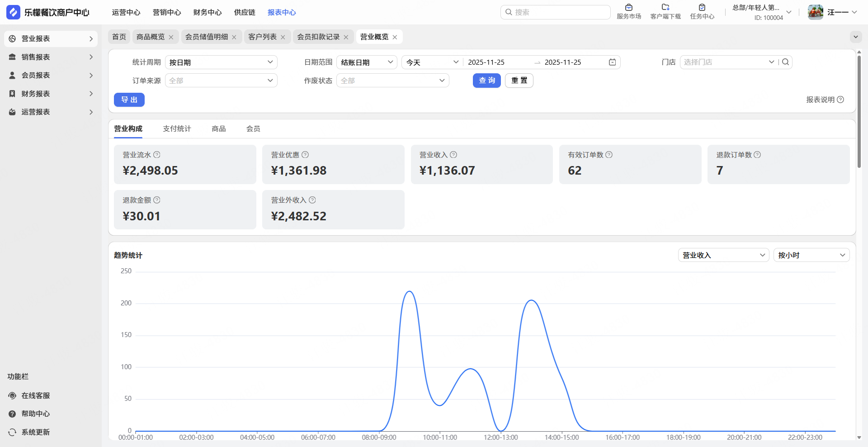Click the help icon beside 营业优惠
The height and width of the screenshot is (447, 868).
click(305, 155)
